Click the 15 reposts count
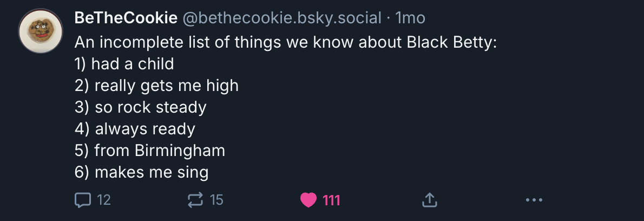The image size is (644, 221). (216, 200)
